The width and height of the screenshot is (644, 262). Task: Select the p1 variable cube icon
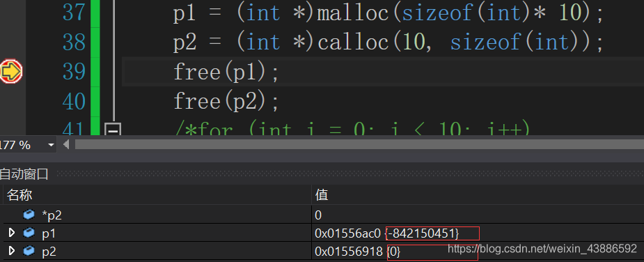click(29, 233)
